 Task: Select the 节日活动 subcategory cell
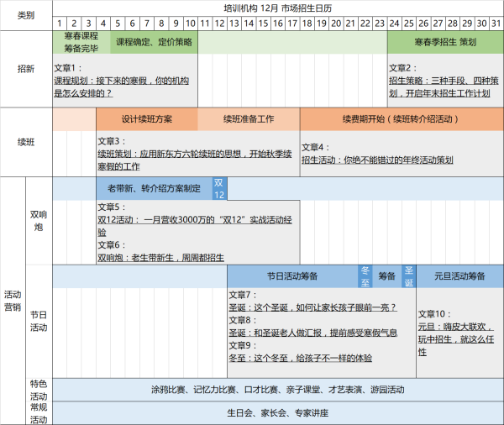click(39, 321)
